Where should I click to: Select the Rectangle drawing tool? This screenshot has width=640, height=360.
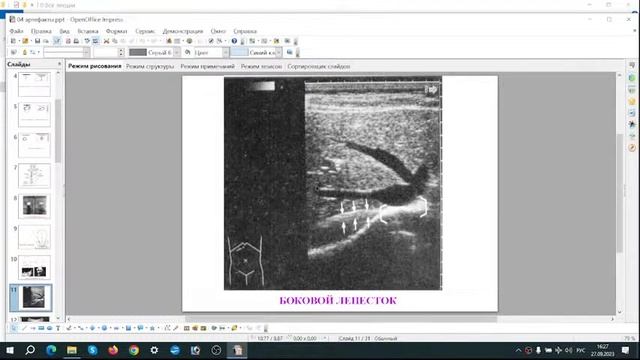[41, 328]
